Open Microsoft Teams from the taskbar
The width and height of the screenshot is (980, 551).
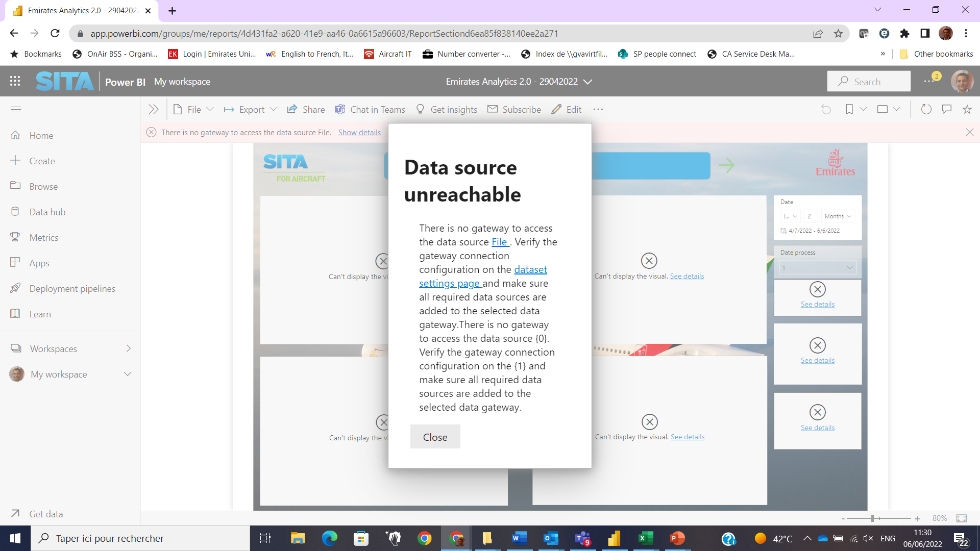pyautogui.click(x=582, y=538)
